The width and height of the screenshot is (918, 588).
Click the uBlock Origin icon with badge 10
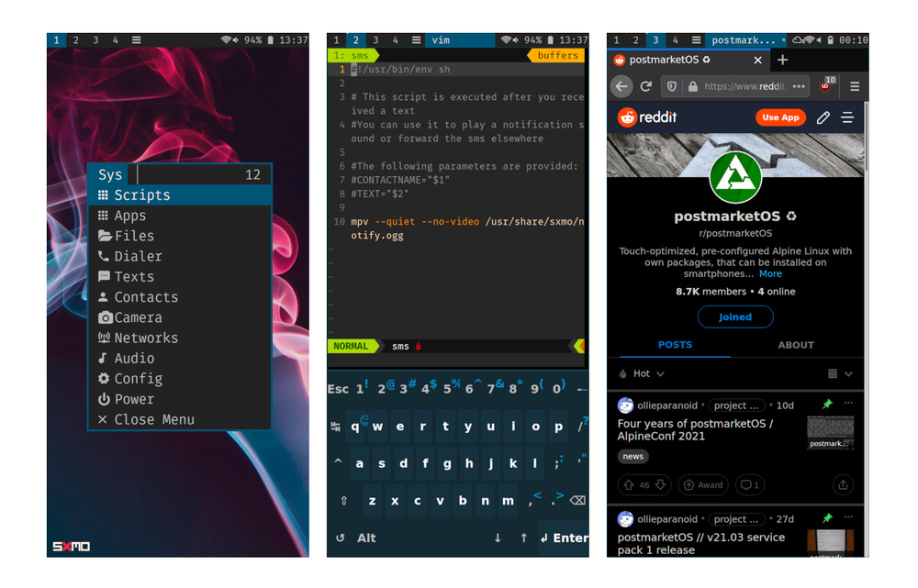(825, 85)
